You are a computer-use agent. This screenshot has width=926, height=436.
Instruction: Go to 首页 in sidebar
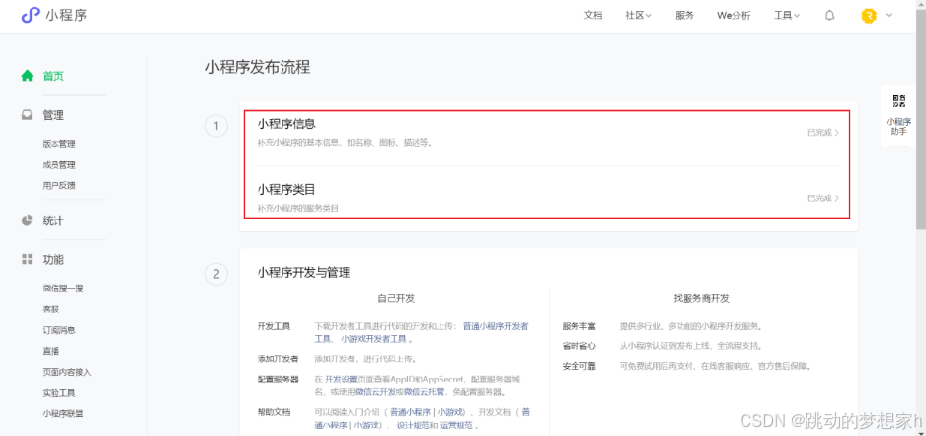(x=53, y=76)
